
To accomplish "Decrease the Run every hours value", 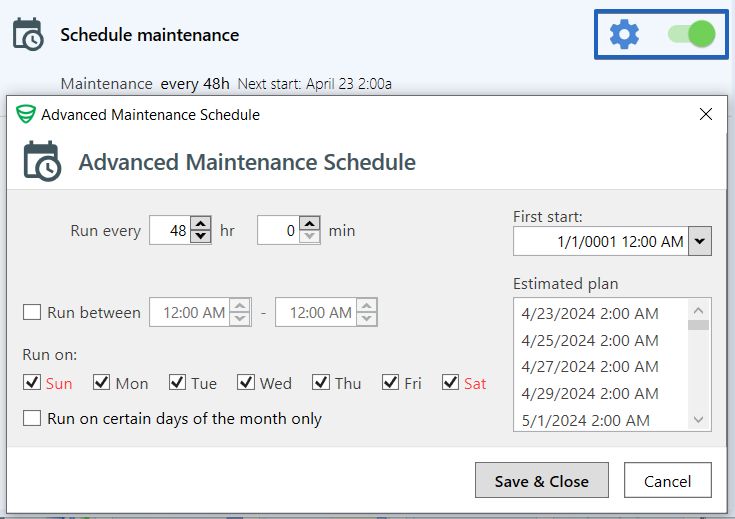I will tap(201, 236).
